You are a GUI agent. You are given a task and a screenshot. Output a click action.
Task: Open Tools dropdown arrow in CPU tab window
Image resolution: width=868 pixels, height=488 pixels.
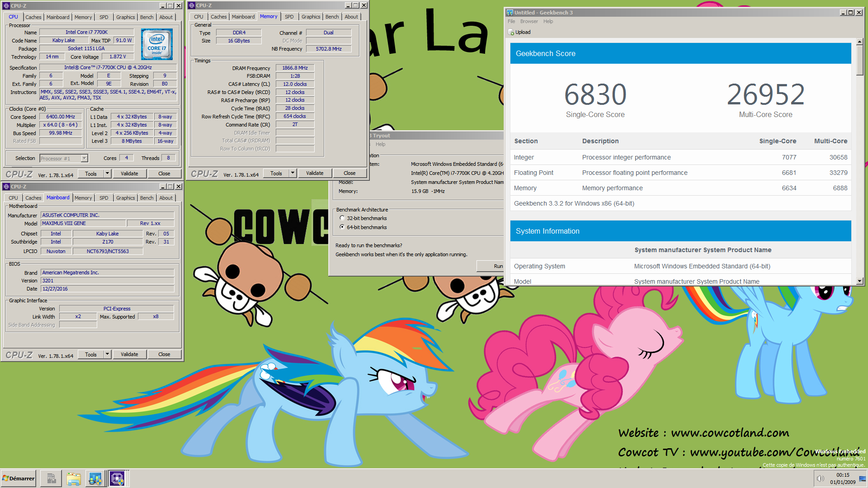point(108,174)
